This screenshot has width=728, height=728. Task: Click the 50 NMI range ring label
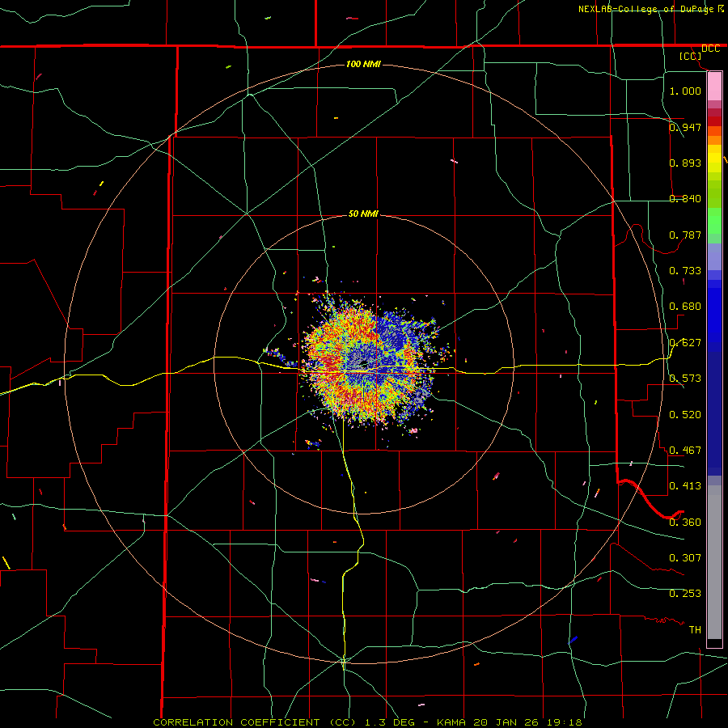click(363, 214)
